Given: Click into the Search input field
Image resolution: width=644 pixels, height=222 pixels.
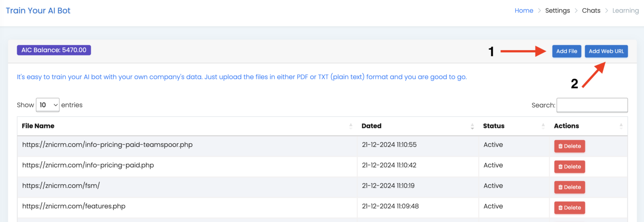Looking at the screenshot, I should click(592, 105).
